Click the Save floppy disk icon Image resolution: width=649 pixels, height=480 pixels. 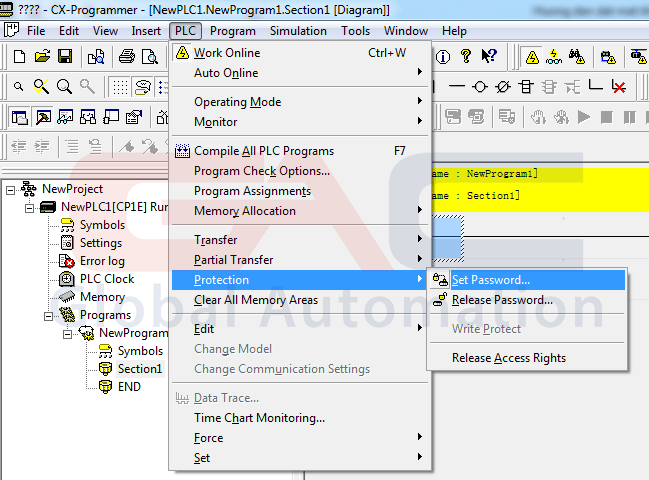click(65, 56)
